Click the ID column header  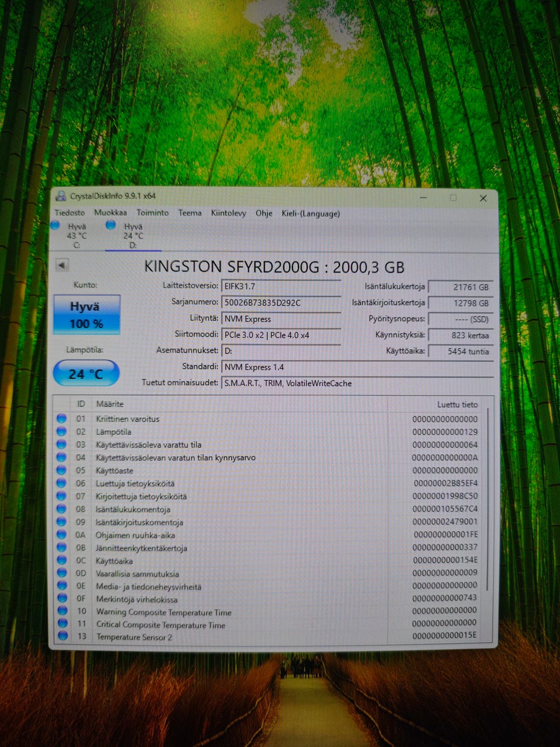(81, 404)
